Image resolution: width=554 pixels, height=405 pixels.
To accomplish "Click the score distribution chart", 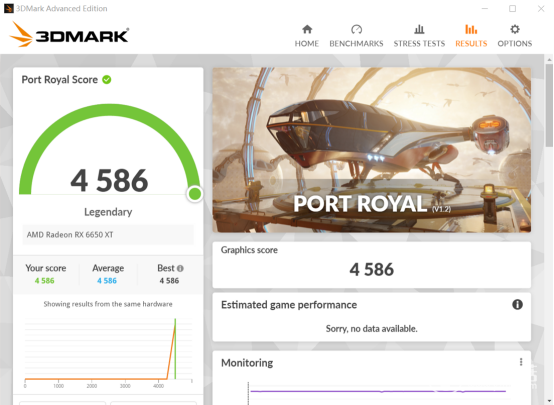I will point(108,350).
